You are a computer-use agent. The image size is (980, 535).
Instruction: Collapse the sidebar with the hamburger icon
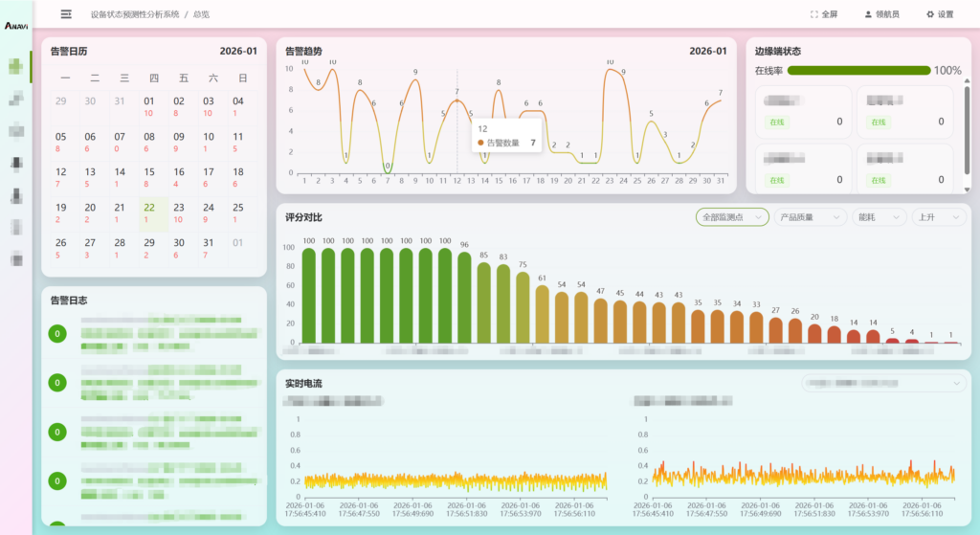click(x=65, y=14)
